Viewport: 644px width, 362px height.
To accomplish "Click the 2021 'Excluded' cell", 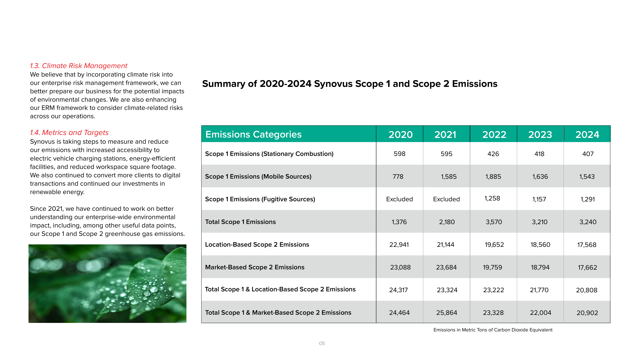I will point(446,199).
